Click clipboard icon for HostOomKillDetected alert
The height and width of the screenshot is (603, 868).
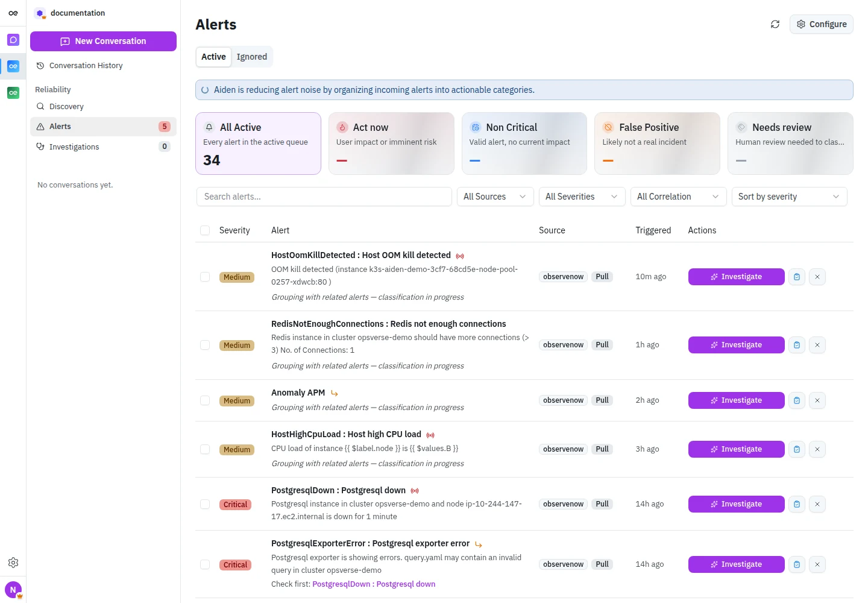(797, 277)
